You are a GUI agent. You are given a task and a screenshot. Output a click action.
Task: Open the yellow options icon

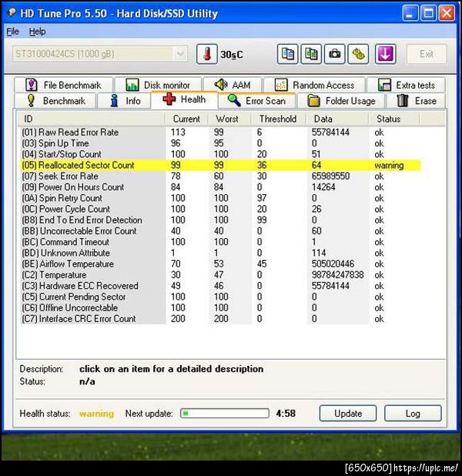pos(358,55)
